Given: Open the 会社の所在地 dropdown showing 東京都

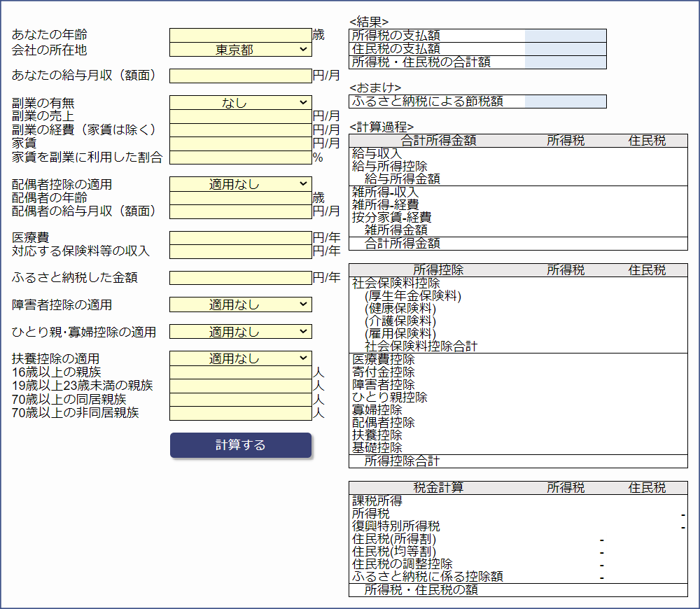Looking at the screenshot, I should point(241,50).
